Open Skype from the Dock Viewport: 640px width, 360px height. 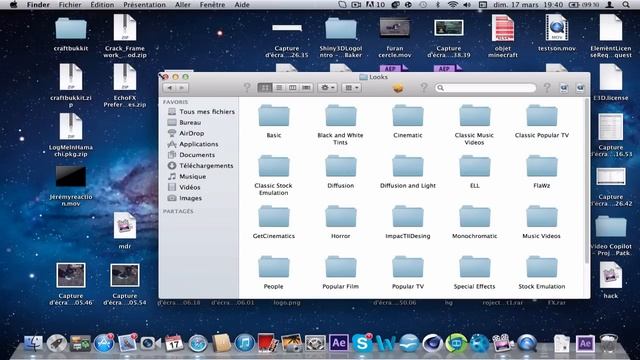coord(362,343)
